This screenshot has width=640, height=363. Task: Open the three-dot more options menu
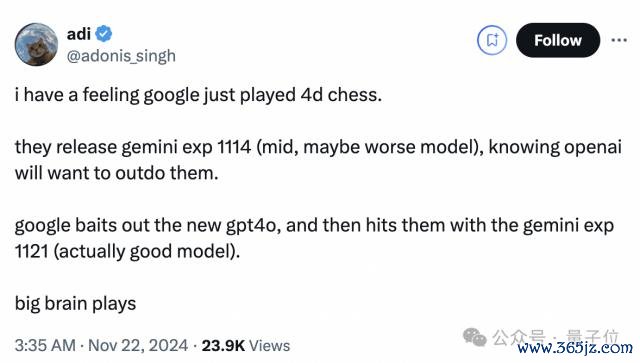(619, 40)
